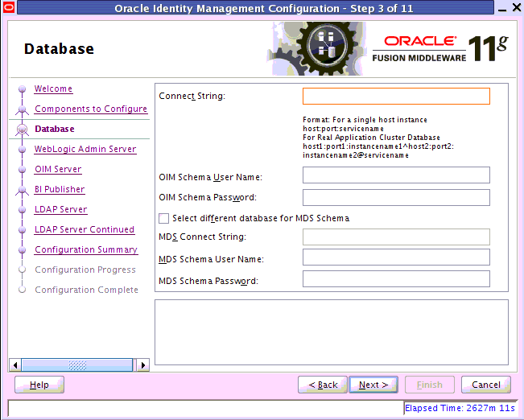524x420 pixels.
Task: Click the Next button
Action: [x=373, y=385]
